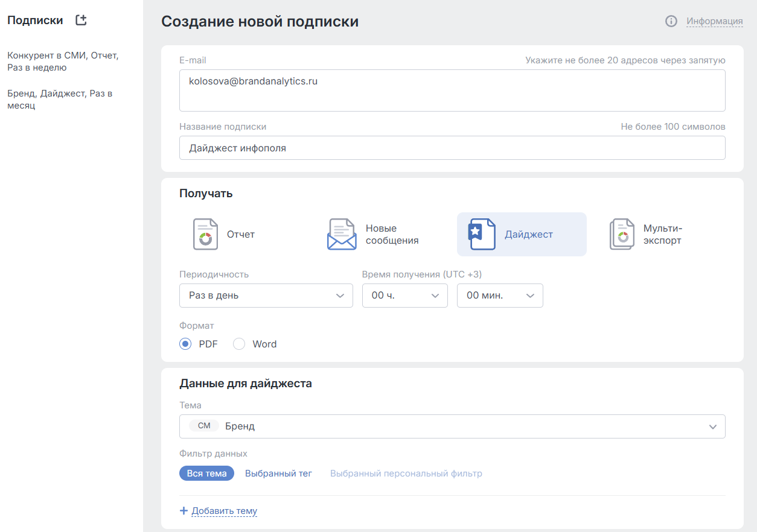Click the E-mail address input field
Screen dimensions: 757x532
(452, 90)
